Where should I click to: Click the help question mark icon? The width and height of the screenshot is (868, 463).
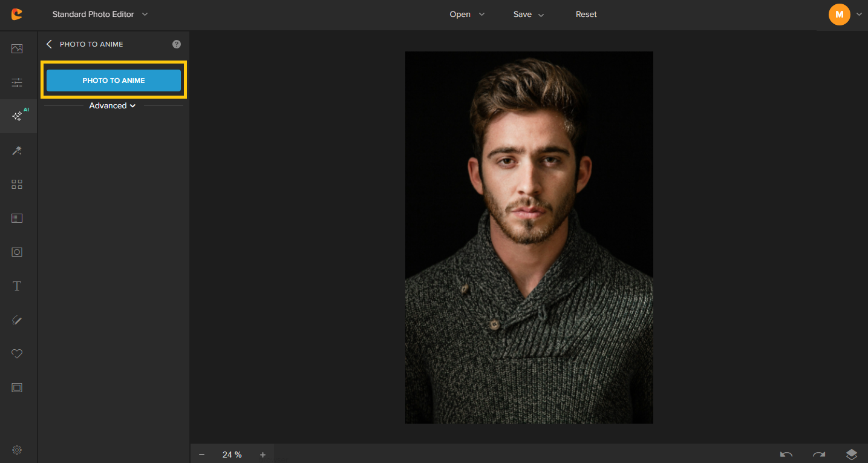pos(177,44)
